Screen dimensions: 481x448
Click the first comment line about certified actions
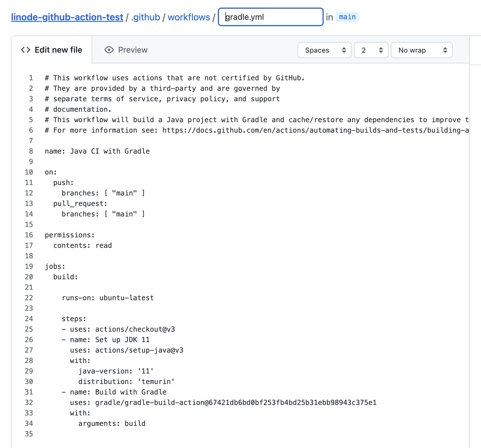[175, 78]
